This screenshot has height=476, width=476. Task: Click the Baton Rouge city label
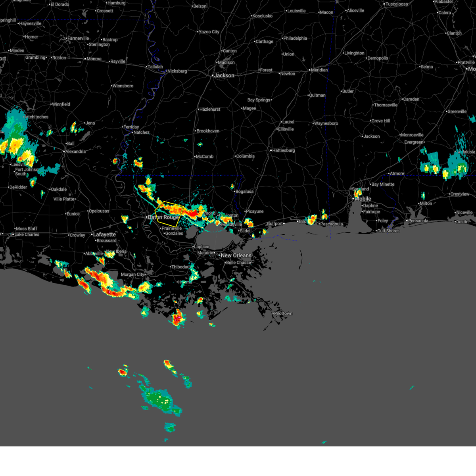pyautogui.click(x=163, y=217)
